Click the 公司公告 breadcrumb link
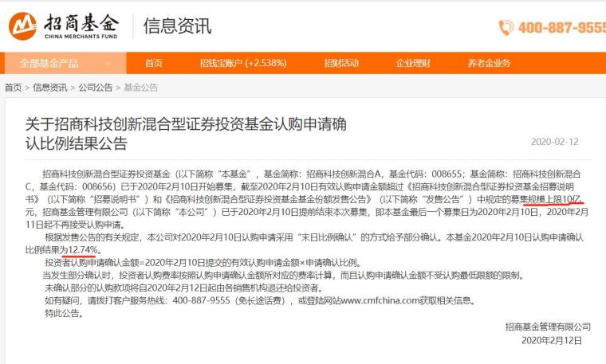Screen dimensions: 606x364 [96, 88]
